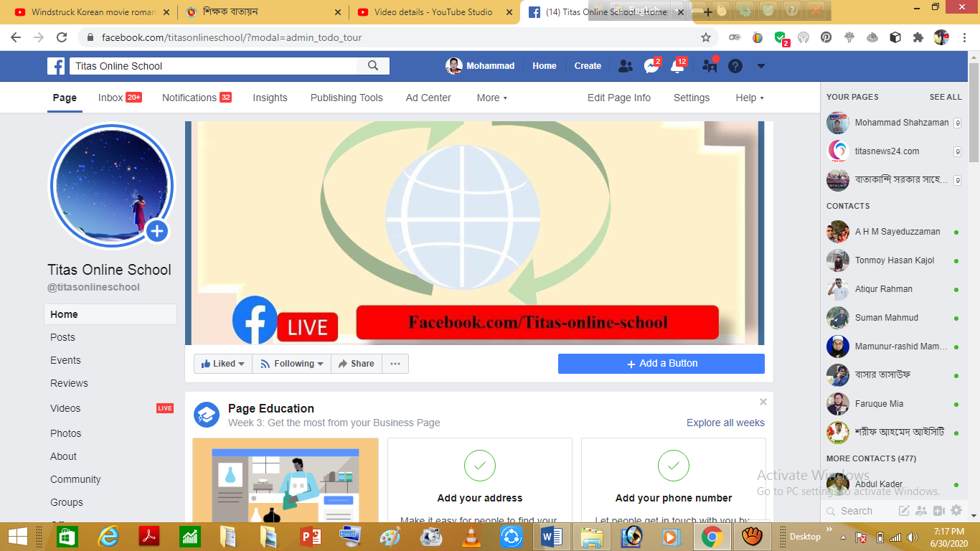Viewport: 980px width, 551px height.
Task: Reload the page in Chrome
Action: point(62,37)
